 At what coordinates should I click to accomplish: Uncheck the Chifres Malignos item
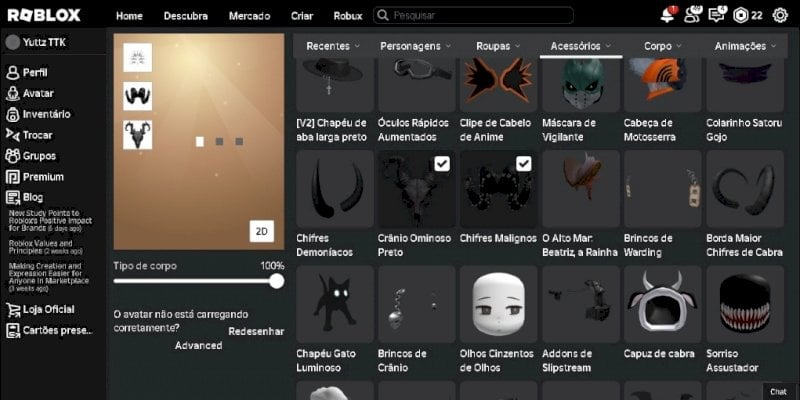click(x=523, y=164)
